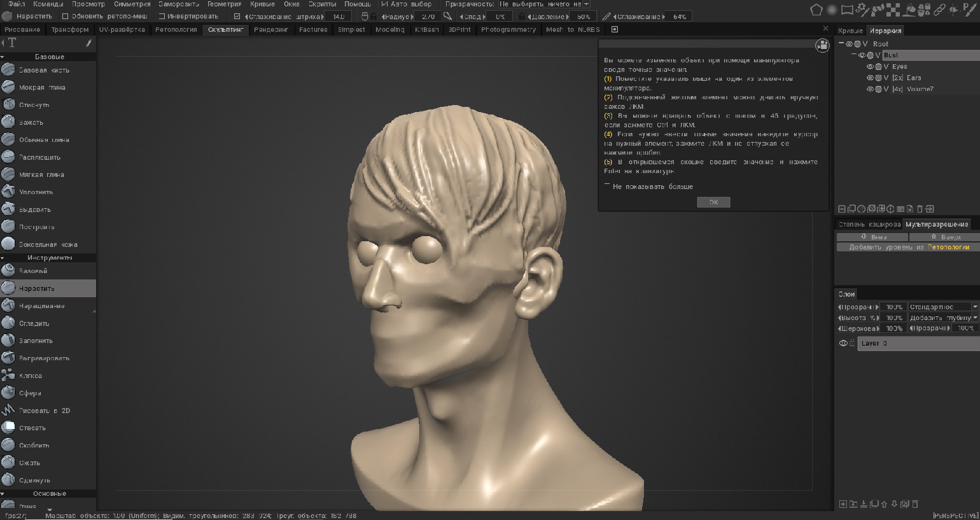This screenshot has height=520, width=980.
Task: Enable the Инвертировать checkbox
Action: 162,17
